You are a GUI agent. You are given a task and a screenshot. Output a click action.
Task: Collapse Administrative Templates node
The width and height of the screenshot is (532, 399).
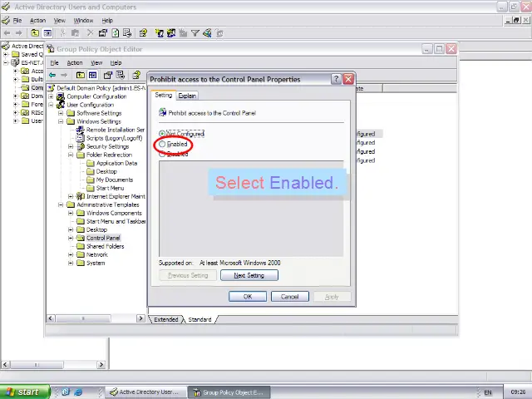[61, 204]
